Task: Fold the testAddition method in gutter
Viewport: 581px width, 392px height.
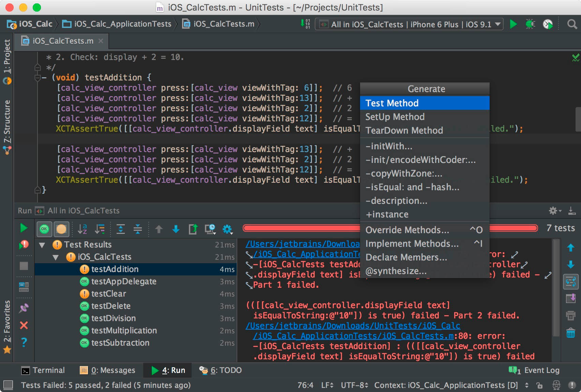Action: pos(38,78)
